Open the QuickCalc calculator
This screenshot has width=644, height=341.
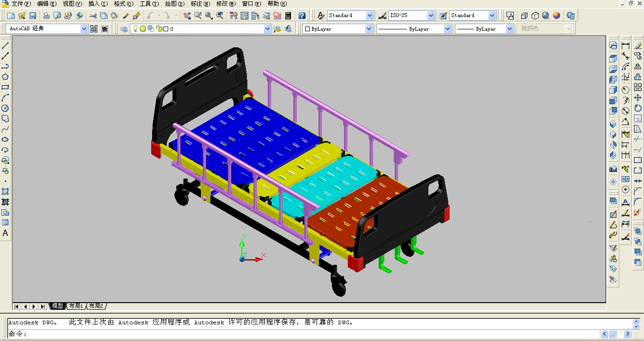(288, 16)
